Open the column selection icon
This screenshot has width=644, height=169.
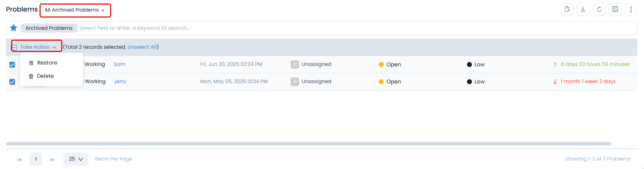pos(615,9)
